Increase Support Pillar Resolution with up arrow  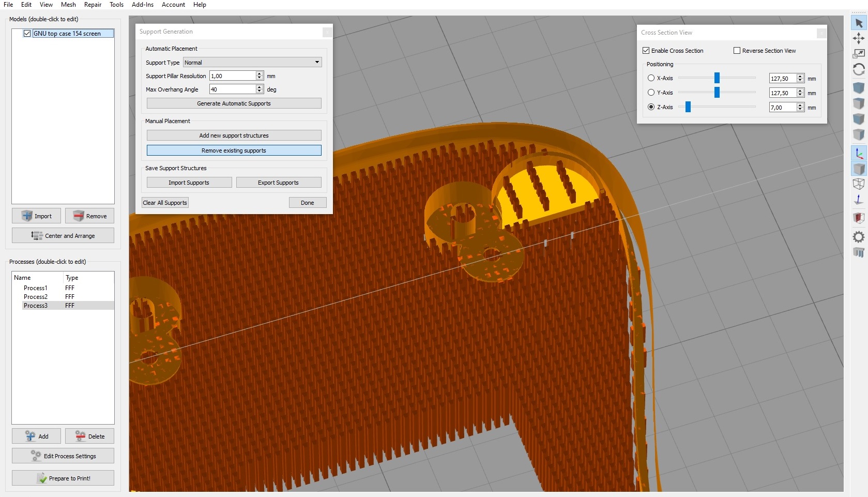coord(260,73)
